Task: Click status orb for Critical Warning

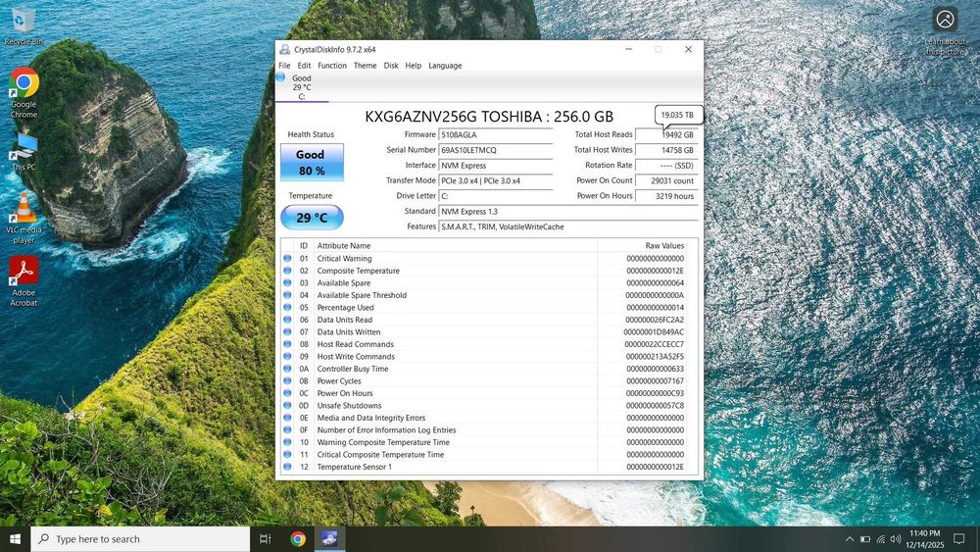Action: pyautogui.click(x=287, y=258)
